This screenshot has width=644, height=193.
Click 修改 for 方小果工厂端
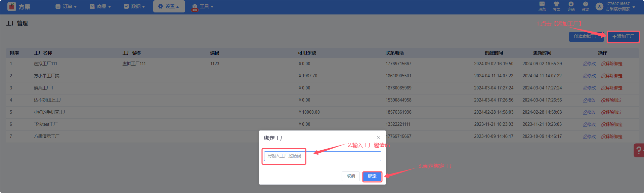590,76
